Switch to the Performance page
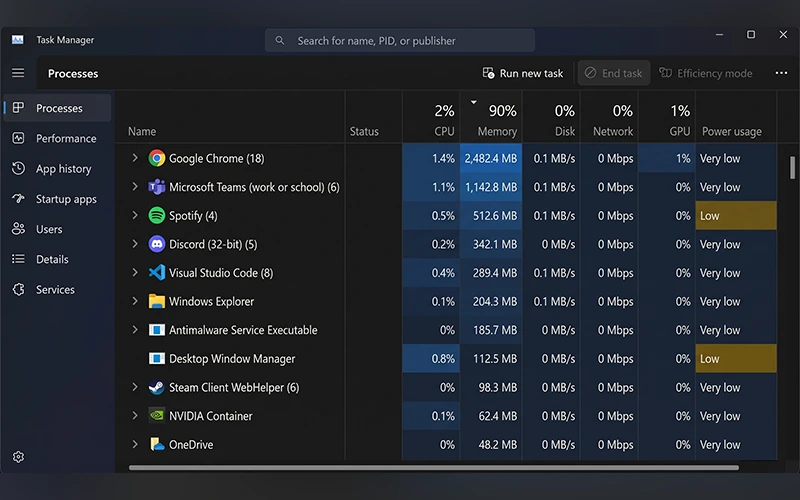The image size is (800, 500). pos(57,138)
